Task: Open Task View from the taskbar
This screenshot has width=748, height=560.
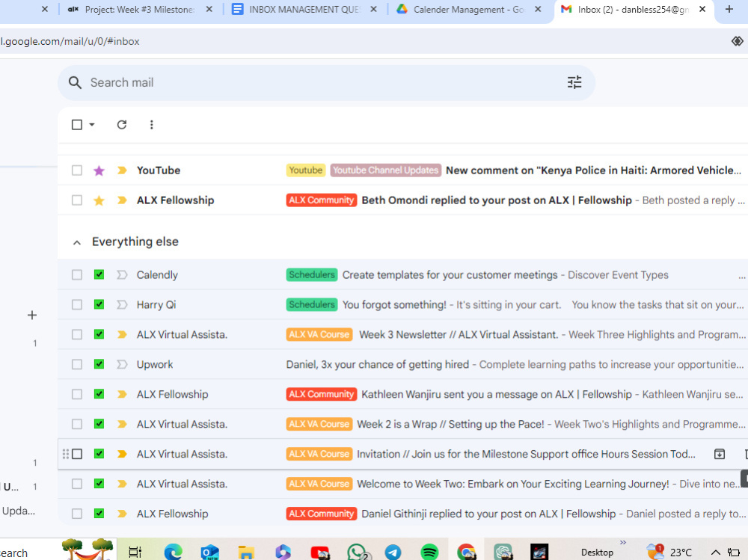Action: coord(135,552)
